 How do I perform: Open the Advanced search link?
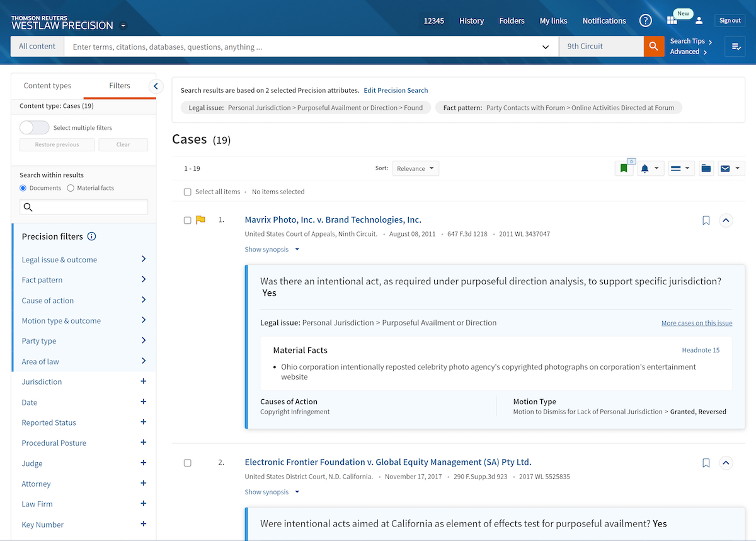pyautogui.click(x=689, y=52)
